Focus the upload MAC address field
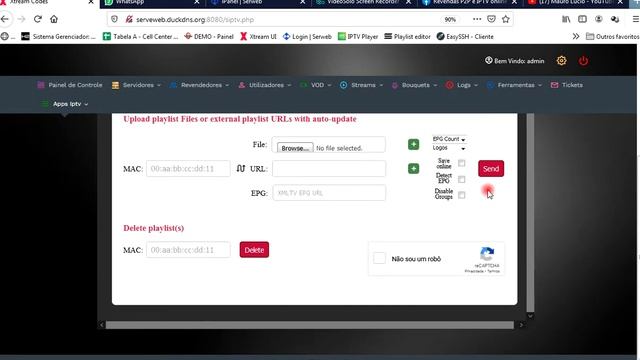Image resolution: width=640 pixels, height=360 pixels. coord(188,169)
